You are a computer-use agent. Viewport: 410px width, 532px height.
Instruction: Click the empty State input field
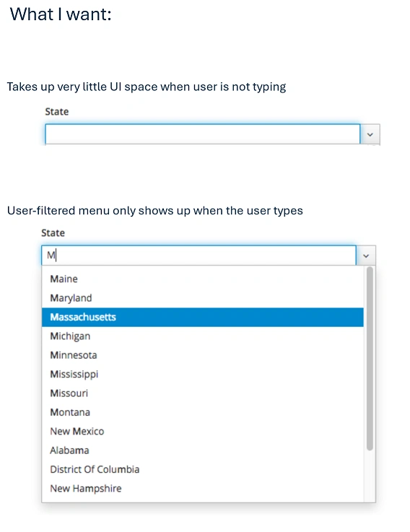coord(202,134)
